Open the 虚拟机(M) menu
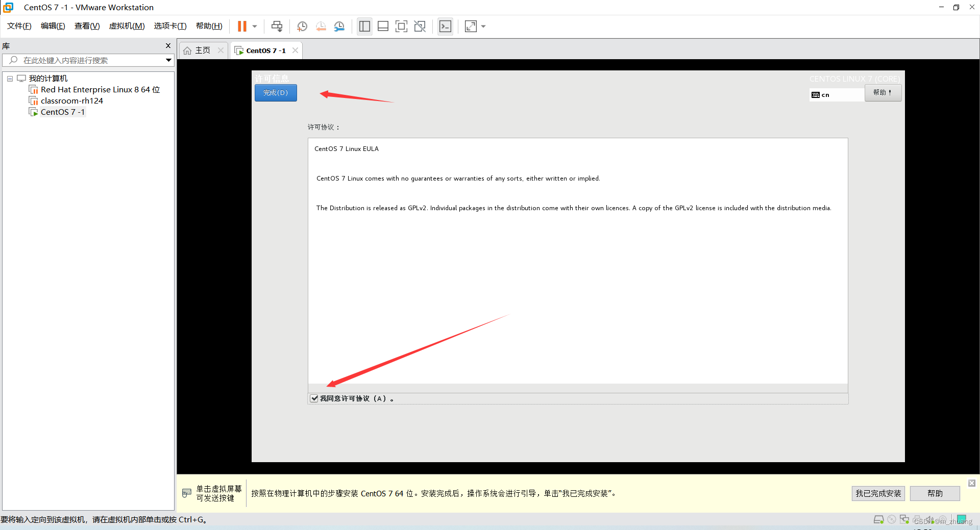 tap(127, 26)
